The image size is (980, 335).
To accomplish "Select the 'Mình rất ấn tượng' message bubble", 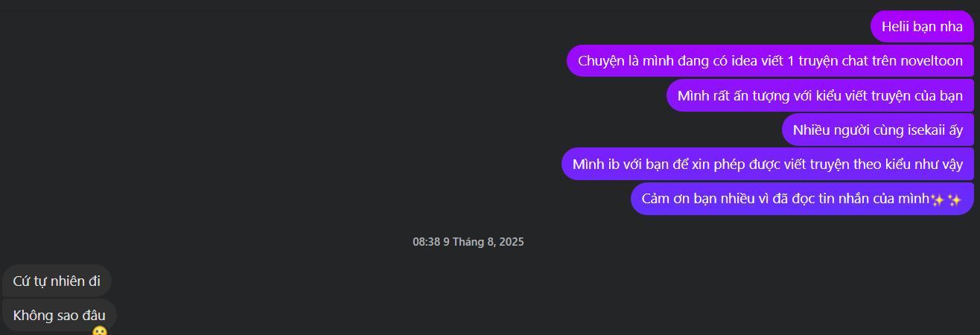I will click(x=820, y=95).
